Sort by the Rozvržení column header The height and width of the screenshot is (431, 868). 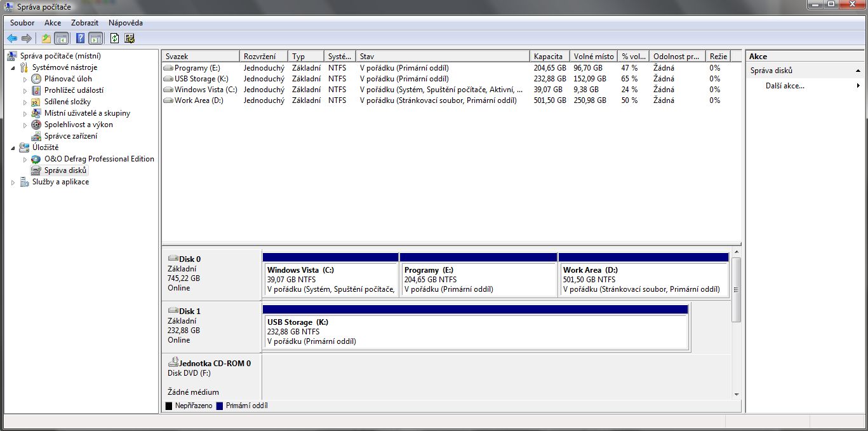coord(264,56)
